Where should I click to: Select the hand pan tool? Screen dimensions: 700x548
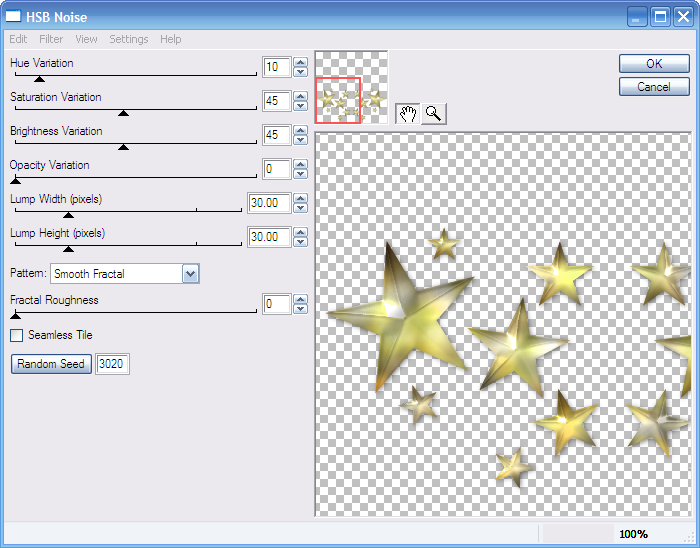click(408, 113)
